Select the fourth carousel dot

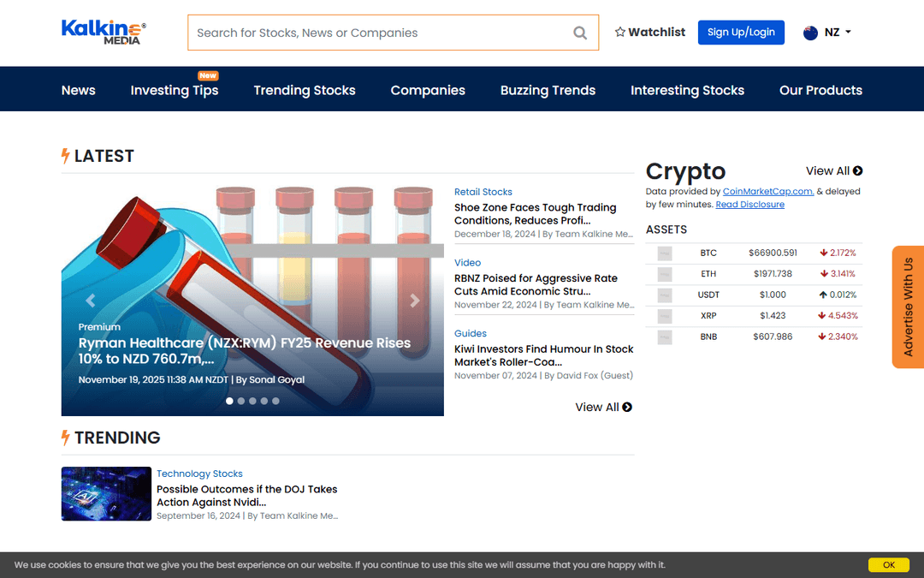click(x=264, y=401)
